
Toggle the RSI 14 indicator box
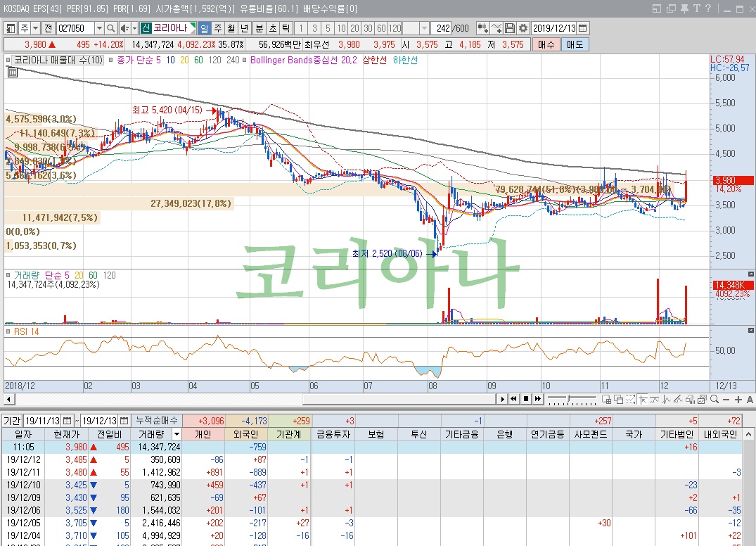point(8,332)
